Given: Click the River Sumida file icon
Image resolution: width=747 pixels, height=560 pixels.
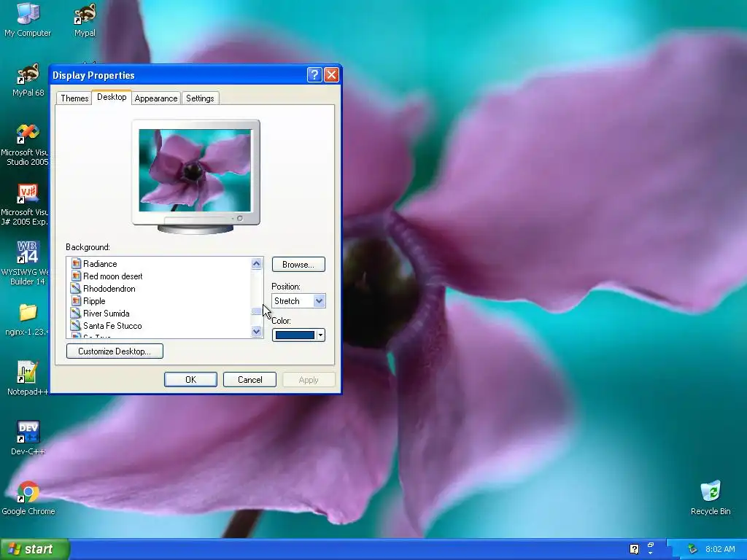Looking at the screenshot, I should pos(76,313).
